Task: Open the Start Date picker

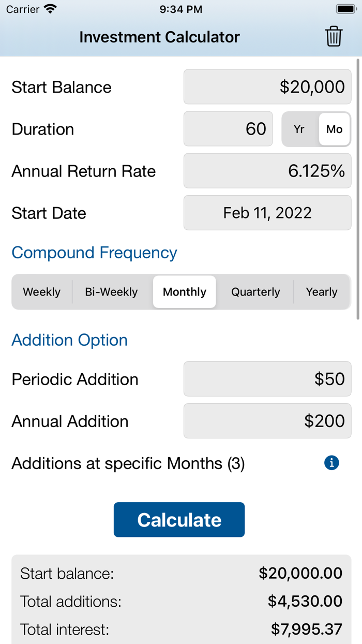Action: point(267,213)
